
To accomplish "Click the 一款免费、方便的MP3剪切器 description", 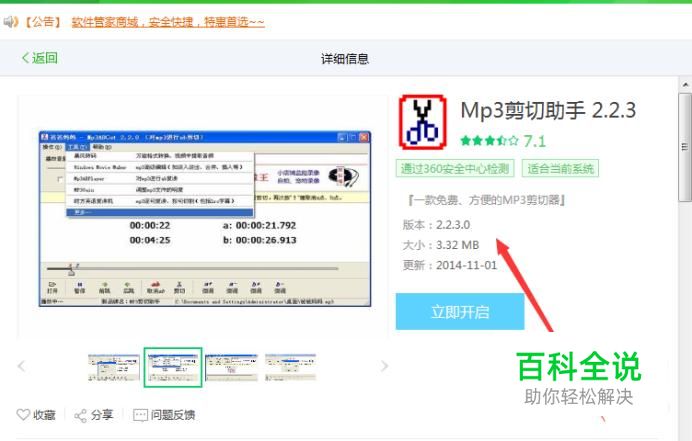I will pos(487,200).
